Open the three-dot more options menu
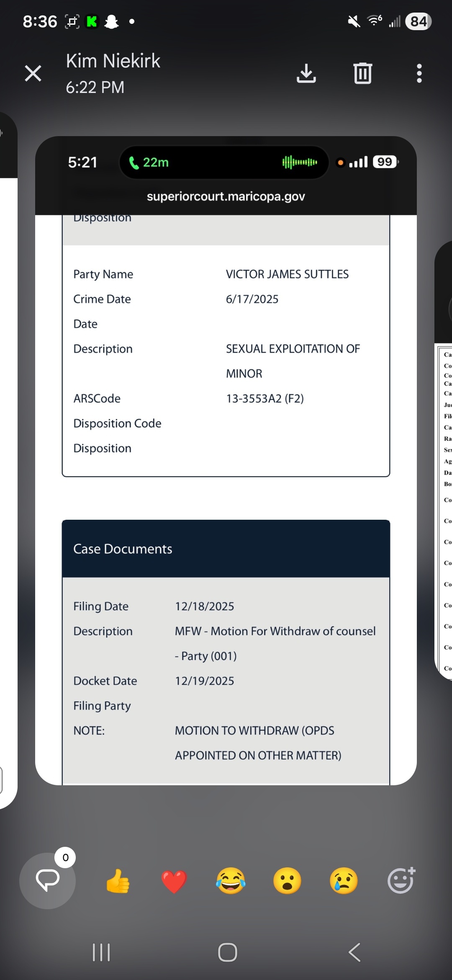Screen dimensions: 452x980 [419, 73]
